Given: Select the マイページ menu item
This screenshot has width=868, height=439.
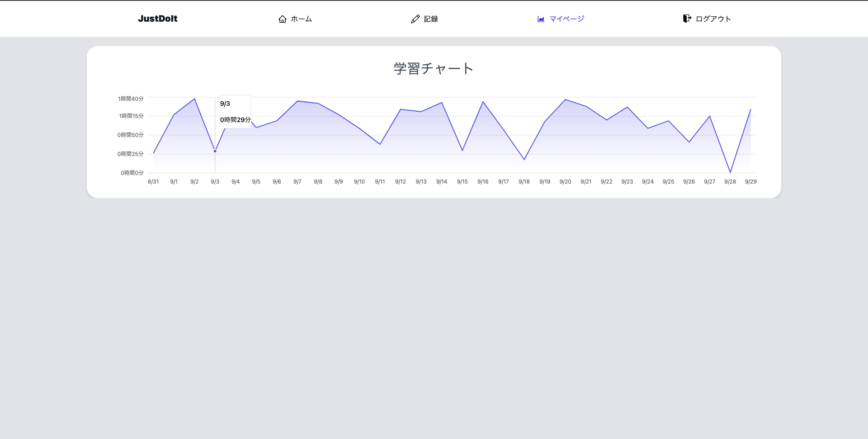Looking at the screenshot, I should click(x=561, y=19).
